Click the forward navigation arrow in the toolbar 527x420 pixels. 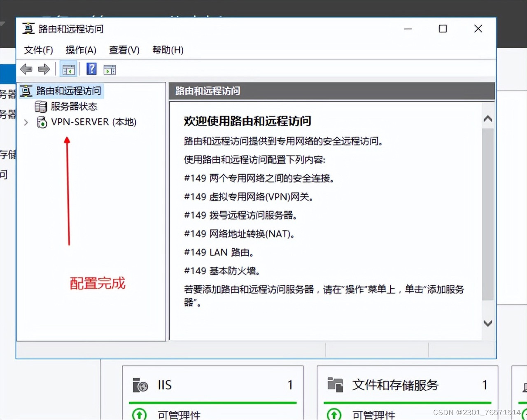tap(44, 69)
